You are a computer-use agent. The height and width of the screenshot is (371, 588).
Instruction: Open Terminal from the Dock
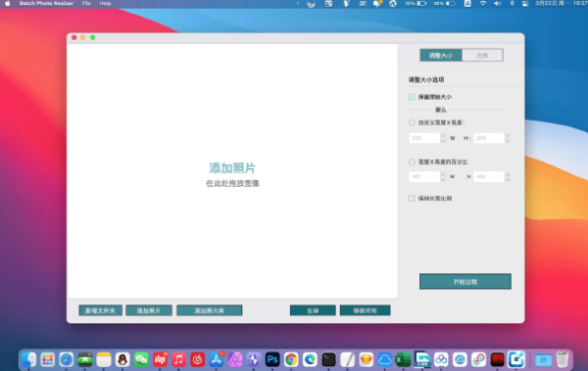(329, 360)
